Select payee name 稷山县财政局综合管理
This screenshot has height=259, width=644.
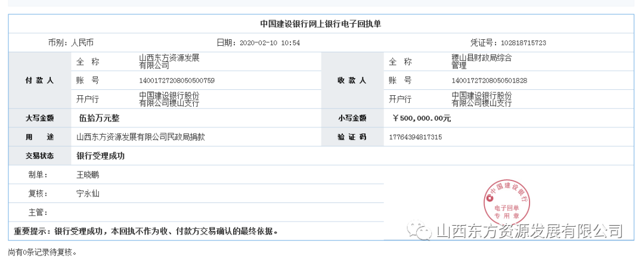tap(481, 61)
